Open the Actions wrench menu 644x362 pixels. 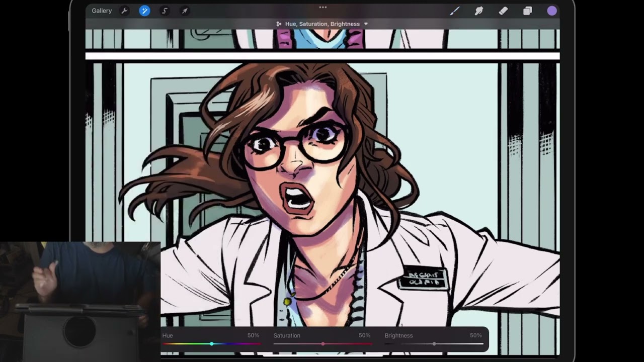[x=124, y=11]
